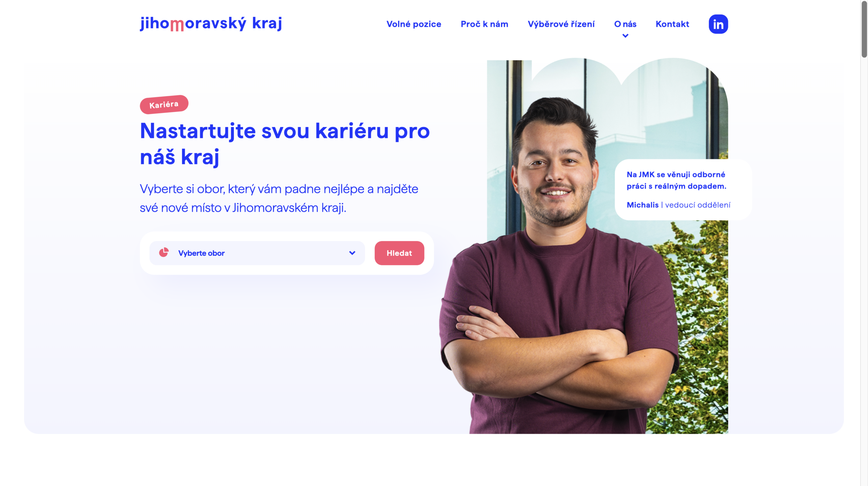The image size is (868, 486).
Task: Open the Vyberte obor dropdown
Action: click(x=257, y=253)
